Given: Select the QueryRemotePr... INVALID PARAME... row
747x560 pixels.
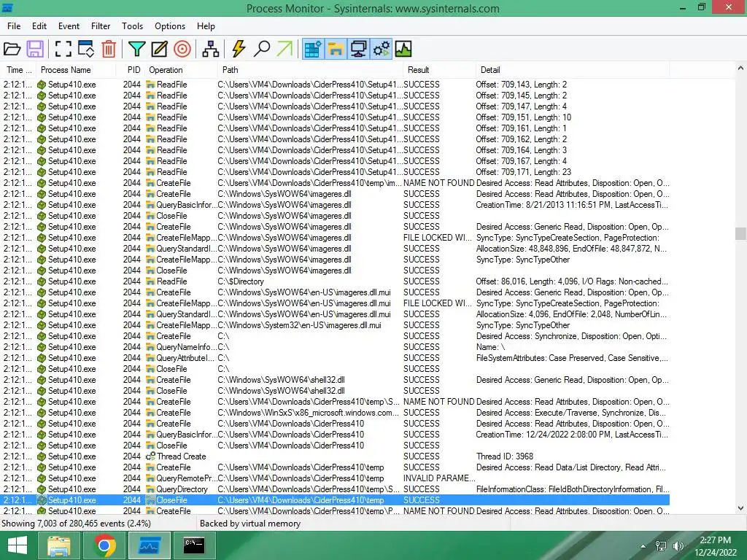Looking at the screenshot, I should click(x=335, y=478).
